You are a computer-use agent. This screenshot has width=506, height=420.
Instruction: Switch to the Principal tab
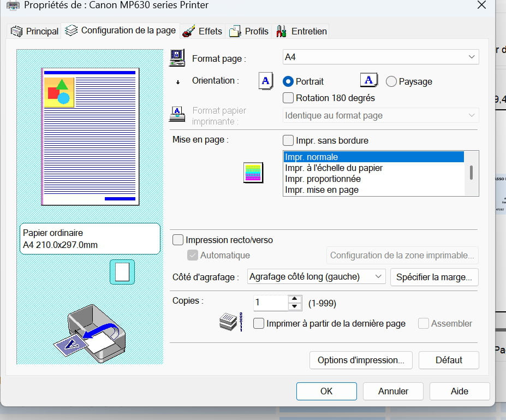point(35,31)
